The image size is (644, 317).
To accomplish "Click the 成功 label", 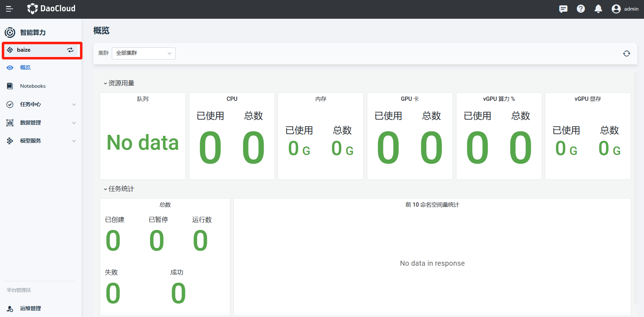I will (x=177, y=272).
